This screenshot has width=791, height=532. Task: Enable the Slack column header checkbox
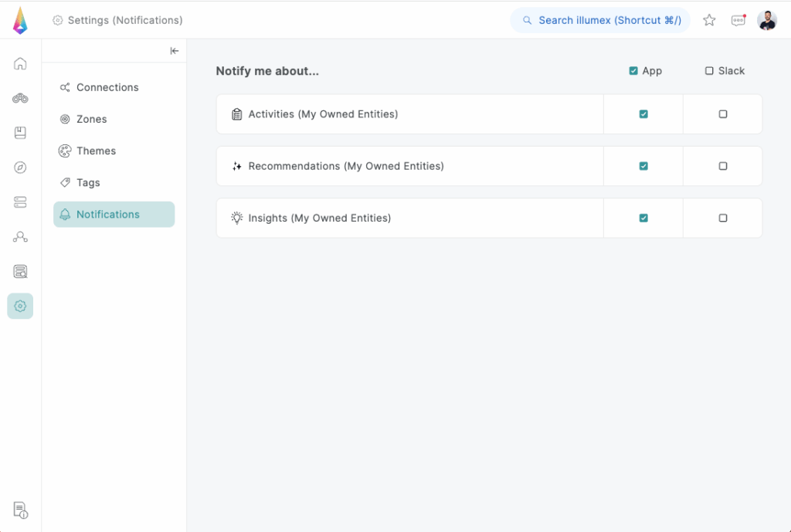[709, 71]
